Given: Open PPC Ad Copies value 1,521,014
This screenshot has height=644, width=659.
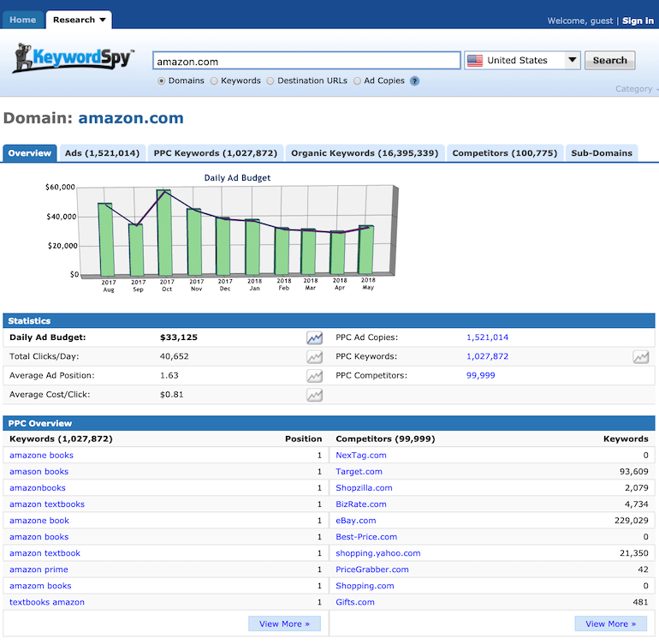Looking at the screenshot, I should point(487,337).
